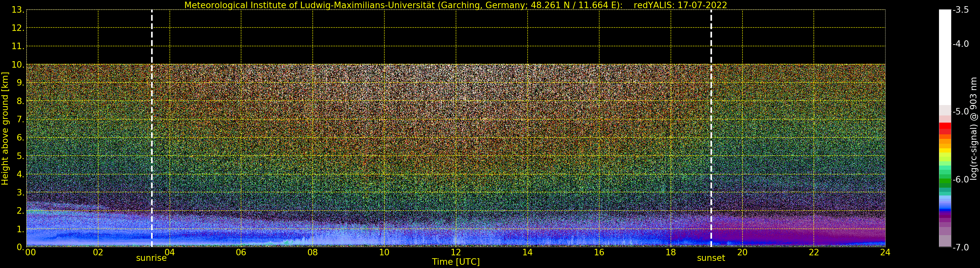The height and width of the screenshot is (268, 980).
Task: Click the height axis tick label '10.'
Action: [18, 65]
